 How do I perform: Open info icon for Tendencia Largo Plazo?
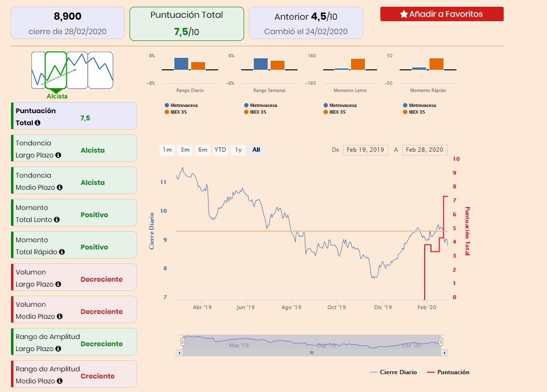(58, 155)
